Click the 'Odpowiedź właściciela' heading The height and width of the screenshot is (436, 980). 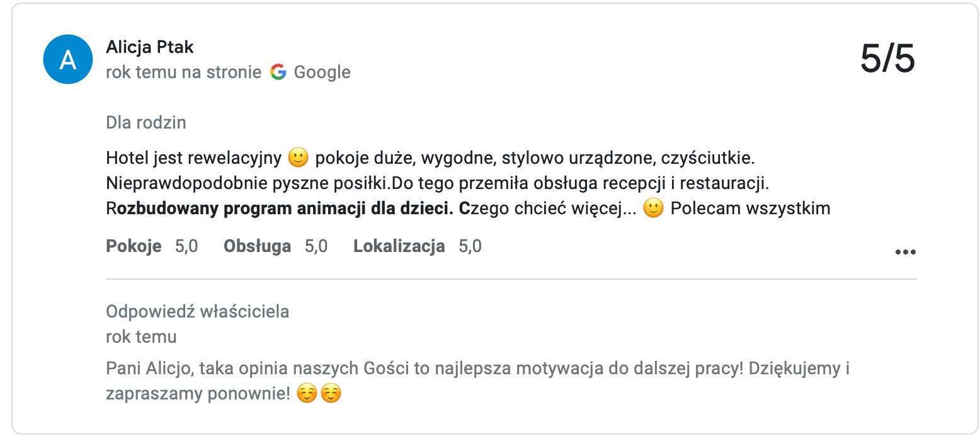click(x=197, y=311)
